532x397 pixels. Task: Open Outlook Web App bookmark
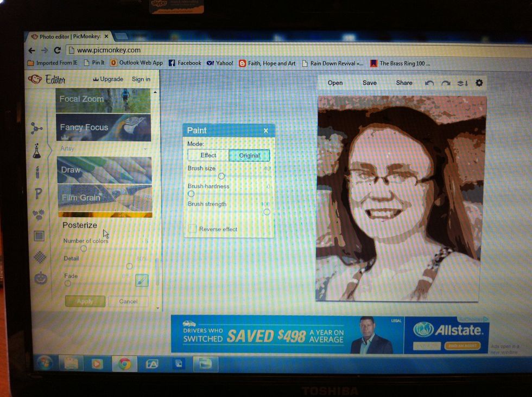(136, 63)
